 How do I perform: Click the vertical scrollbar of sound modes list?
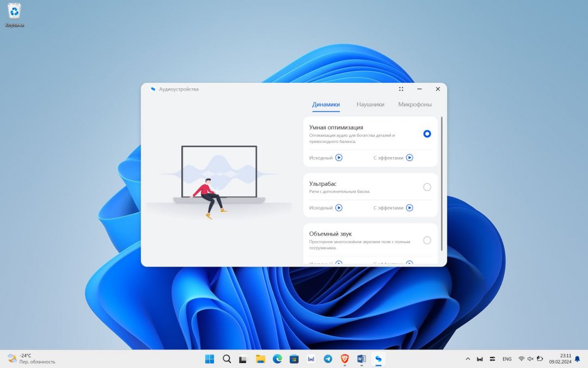point(442,184)
